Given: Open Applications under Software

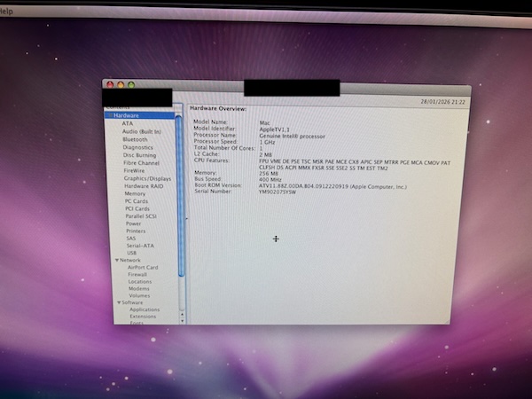Looking at the screenshot, I should [x=145, y=309].
